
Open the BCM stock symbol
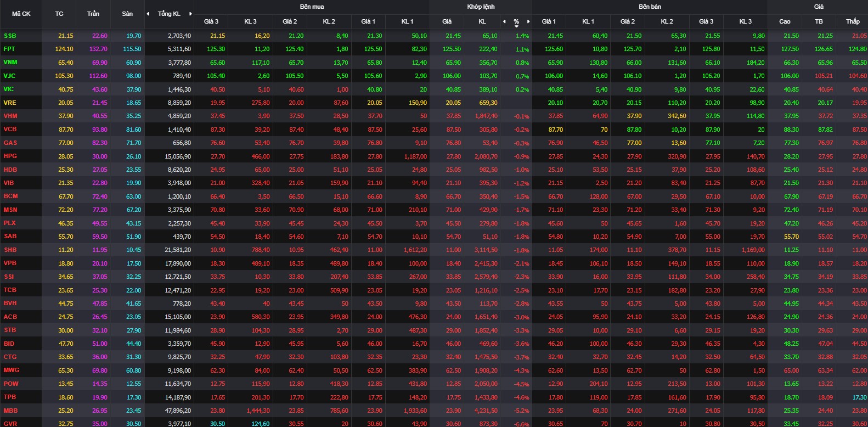click(x=10, y=196)
